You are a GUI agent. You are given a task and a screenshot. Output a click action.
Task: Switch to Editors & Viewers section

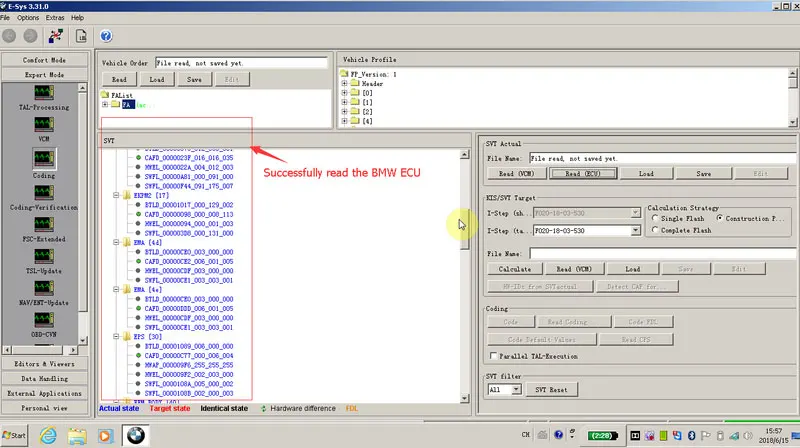pyautogui.click(x=44, y=364)
